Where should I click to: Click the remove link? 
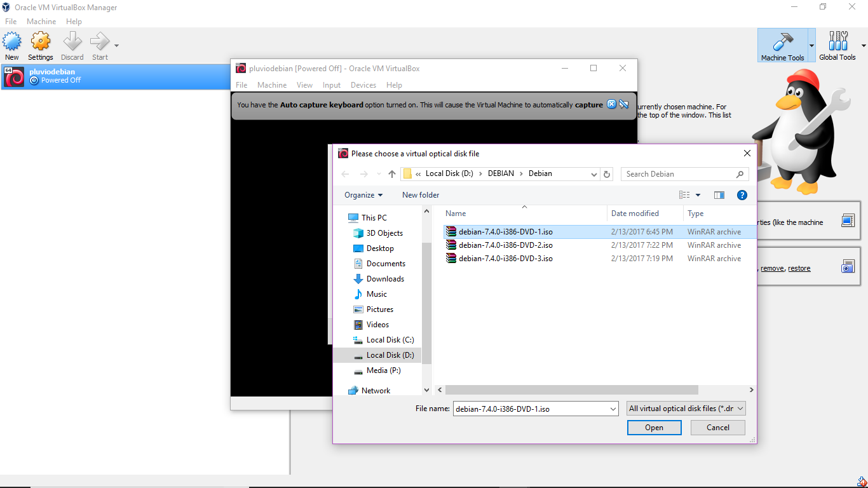pos(772,268)
